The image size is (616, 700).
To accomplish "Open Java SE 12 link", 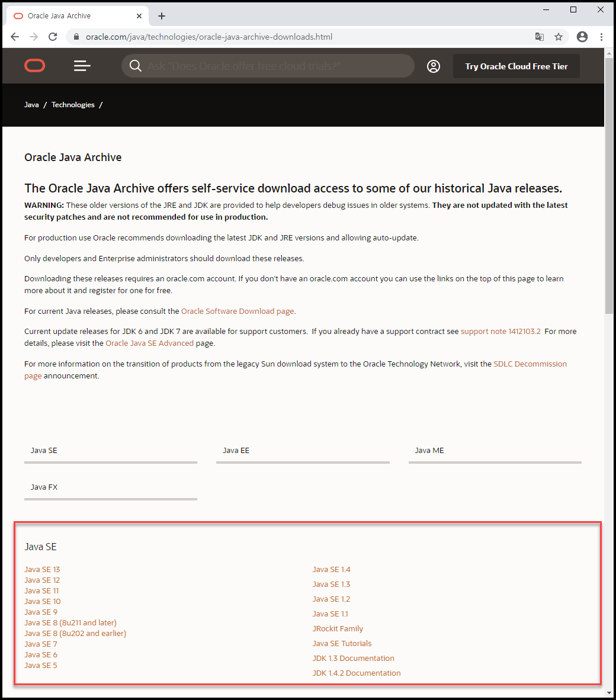I will point(42,580).
